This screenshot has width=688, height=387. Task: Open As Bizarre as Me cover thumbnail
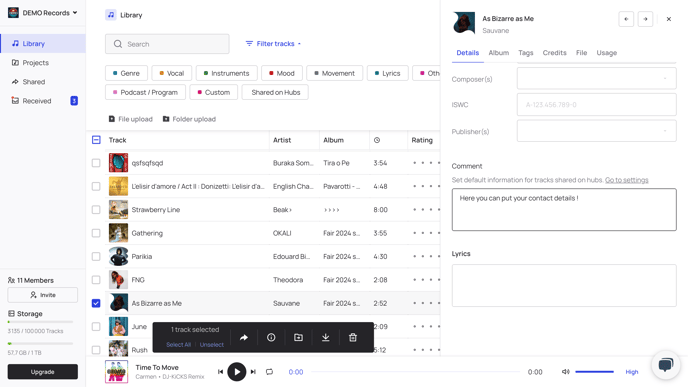point(118,303)
